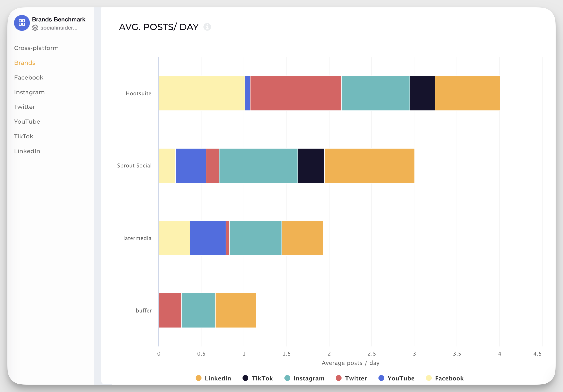Click the AVG. POSTS/ DAY heading
This screenshot has width=563, height=392.
[x=159, y=27]
